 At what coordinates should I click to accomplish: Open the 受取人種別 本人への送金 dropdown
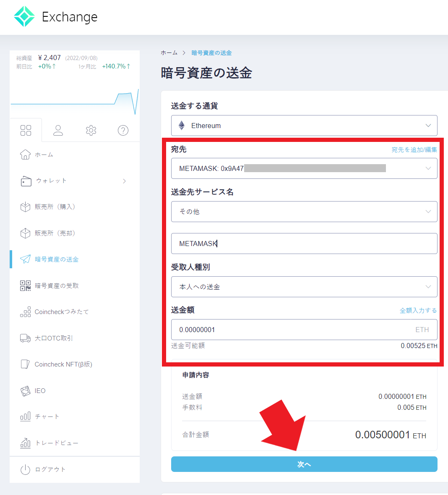[x=304, y=287]
